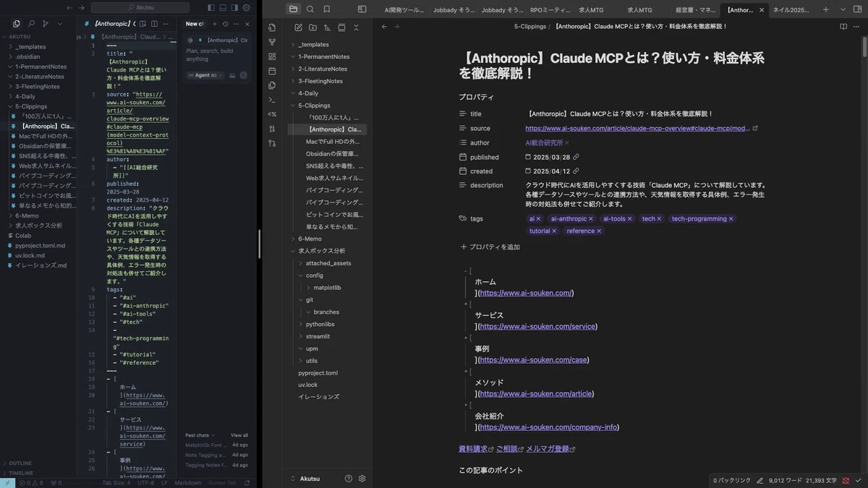Focus the Cursor Akutsu search bar
868x488 pixels.
tap(140, 7)
